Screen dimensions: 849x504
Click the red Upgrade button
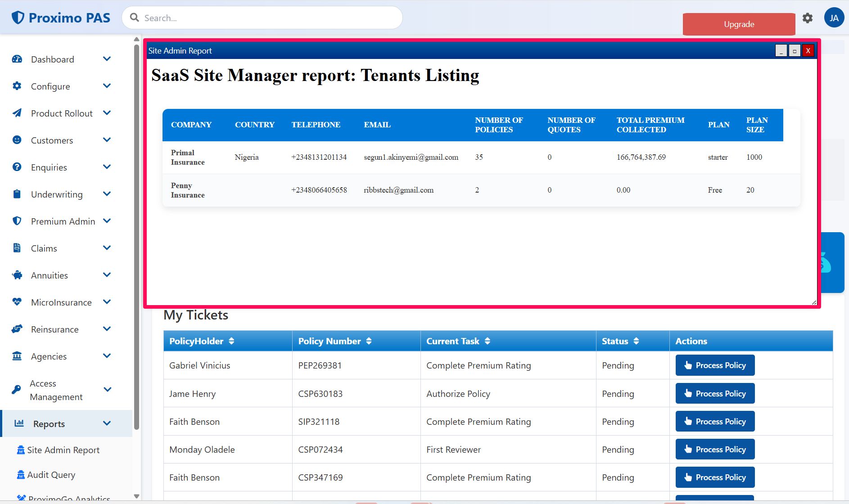739,24
